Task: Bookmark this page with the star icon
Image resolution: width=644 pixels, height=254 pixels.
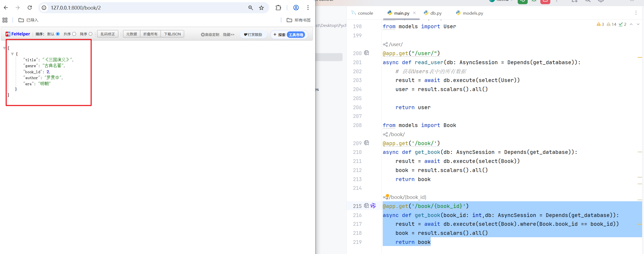Action: point(261,8)
